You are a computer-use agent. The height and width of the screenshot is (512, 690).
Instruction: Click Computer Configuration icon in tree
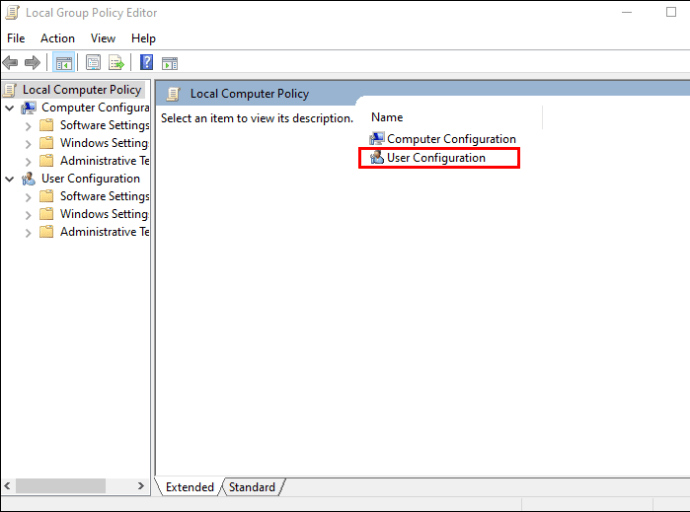(x=29, y=108)
